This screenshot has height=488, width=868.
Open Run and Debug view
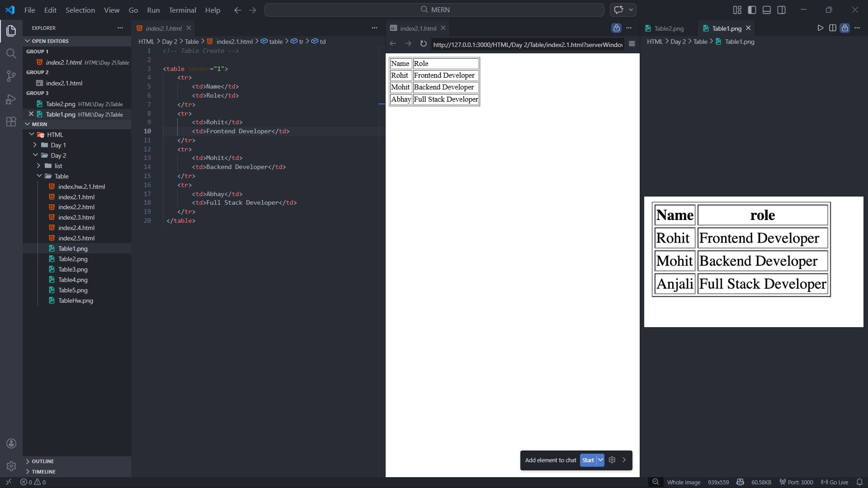pos(11,99)
